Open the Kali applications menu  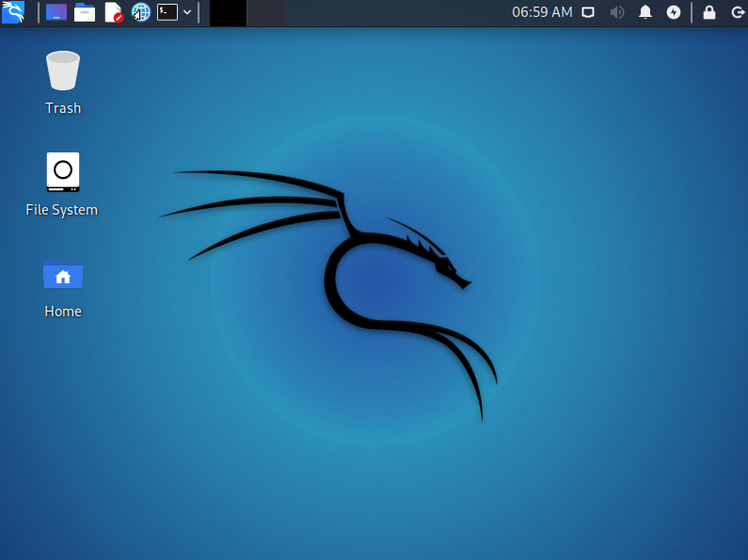tap(12, 12)
